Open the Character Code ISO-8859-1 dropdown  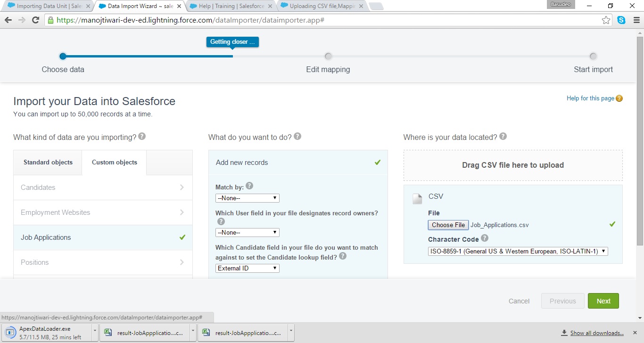pos(518,252)
